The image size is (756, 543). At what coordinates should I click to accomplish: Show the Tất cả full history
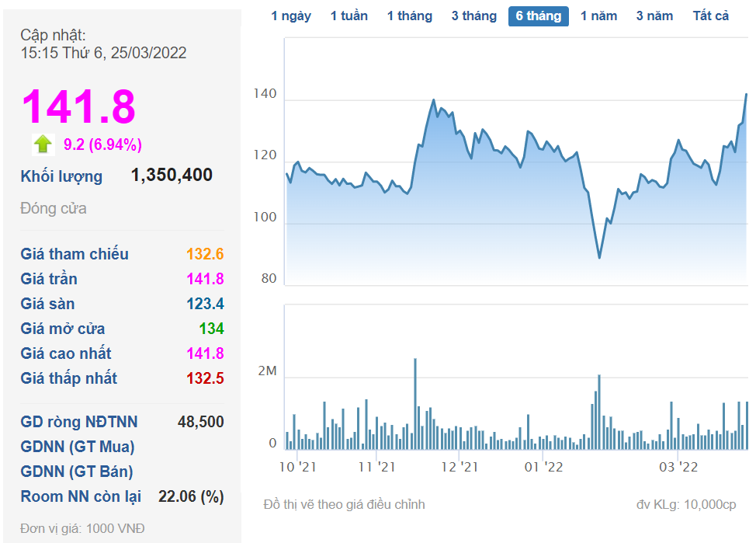pyautogui.click(x=710, y=16)
